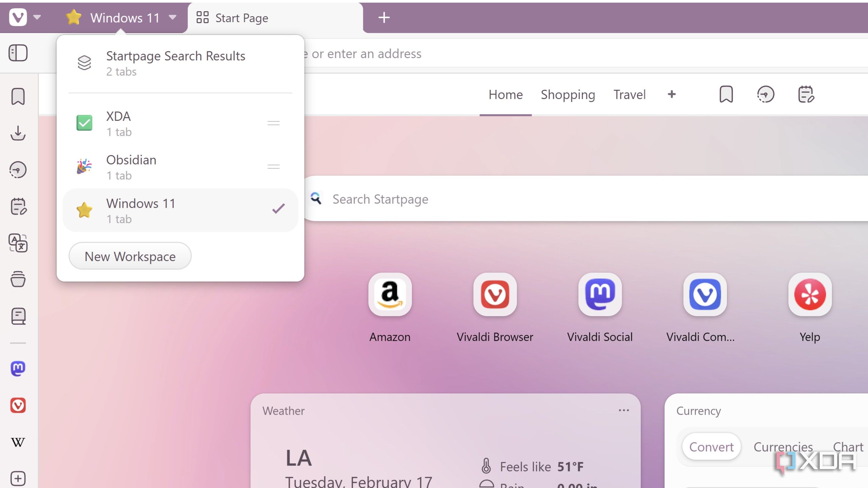Open Bookmarks from start page navigation
Viewport: 868px width, 488px height.
[x=726, y=94]
